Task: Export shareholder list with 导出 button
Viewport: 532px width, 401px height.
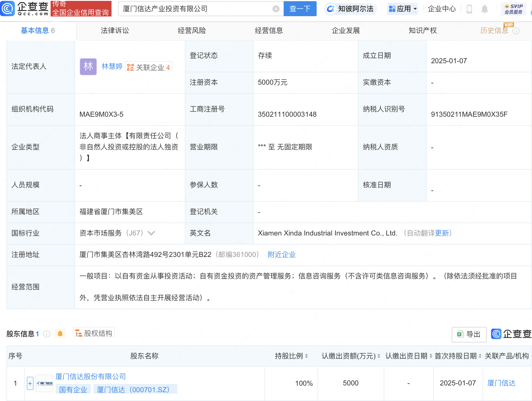Action: (469, 334)
